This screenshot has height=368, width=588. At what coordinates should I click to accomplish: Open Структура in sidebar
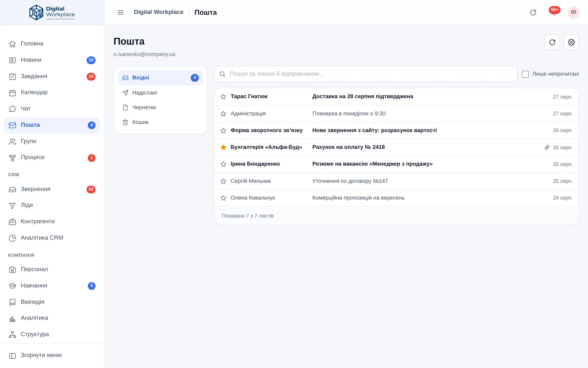(52, 334)
